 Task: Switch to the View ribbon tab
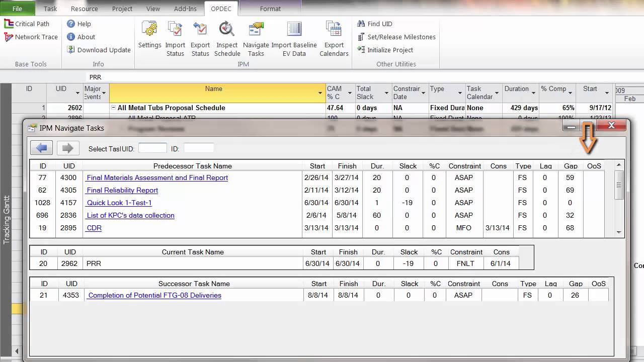153,9
